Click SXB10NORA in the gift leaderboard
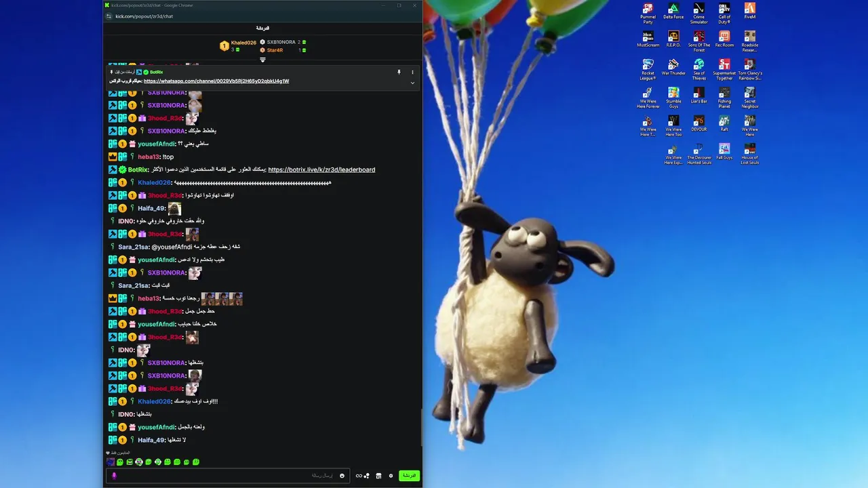The height and width of the screenshot is (488, 868). click(x=281, y=42)
